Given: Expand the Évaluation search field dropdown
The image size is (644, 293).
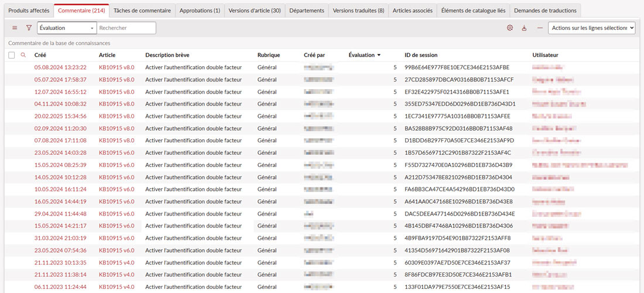Looking at the screenshot, I should click(92, 28).
